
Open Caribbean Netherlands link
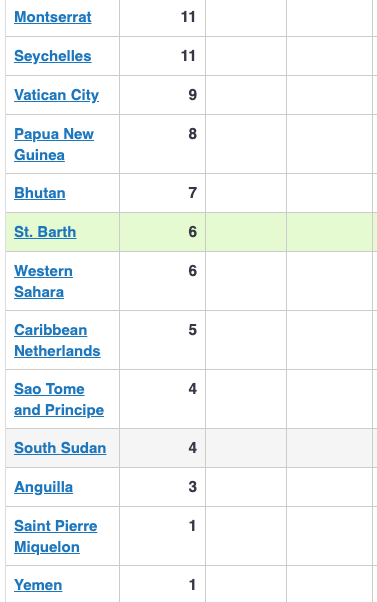coord(57,341)
